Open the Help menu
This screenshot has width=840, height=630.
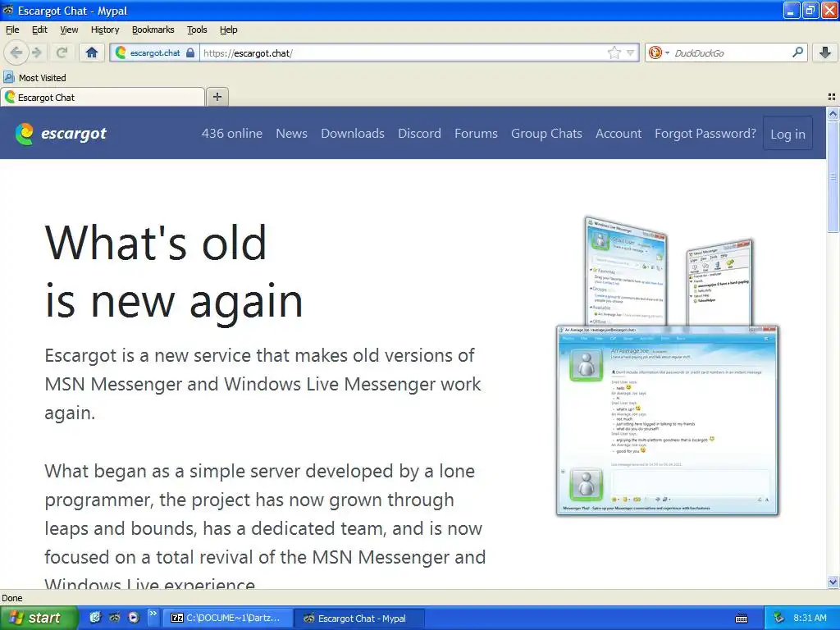tap(228, 30)
